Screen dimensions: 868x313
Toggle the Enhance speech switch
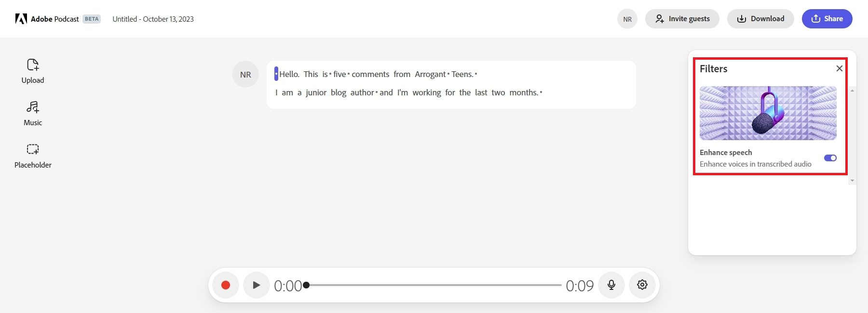[x=830, y=158]
